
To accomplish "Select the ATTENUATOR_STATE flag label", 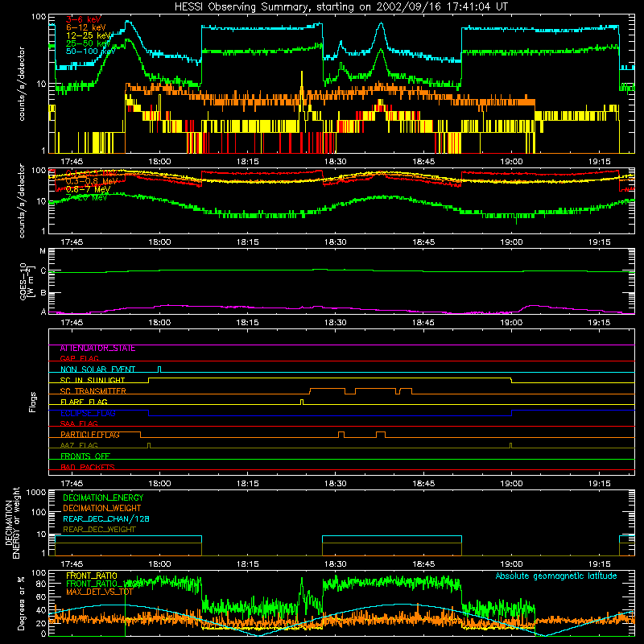I will (97, 349).
